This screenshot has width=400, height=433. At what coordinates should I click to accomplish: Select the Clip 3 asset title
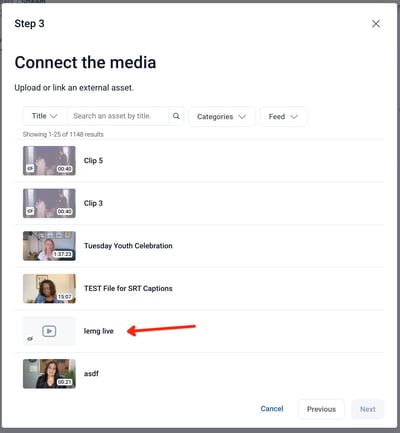(x=93, y=203)
